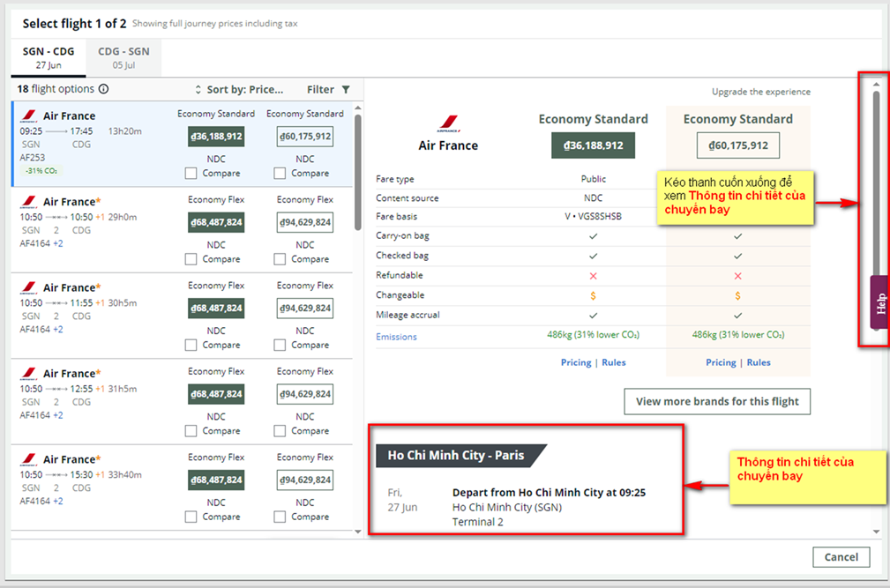The height and width of the screenshot is (588, 890).
Task: Select đ60,175,912 fare in details panel
Action: point(738,145)
